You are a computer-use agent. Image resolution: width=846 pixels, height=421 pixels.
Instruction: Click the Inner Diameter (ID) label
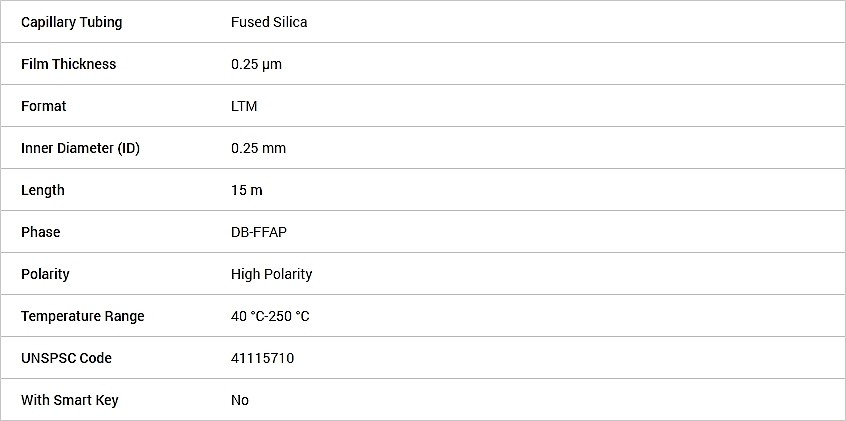80,148
